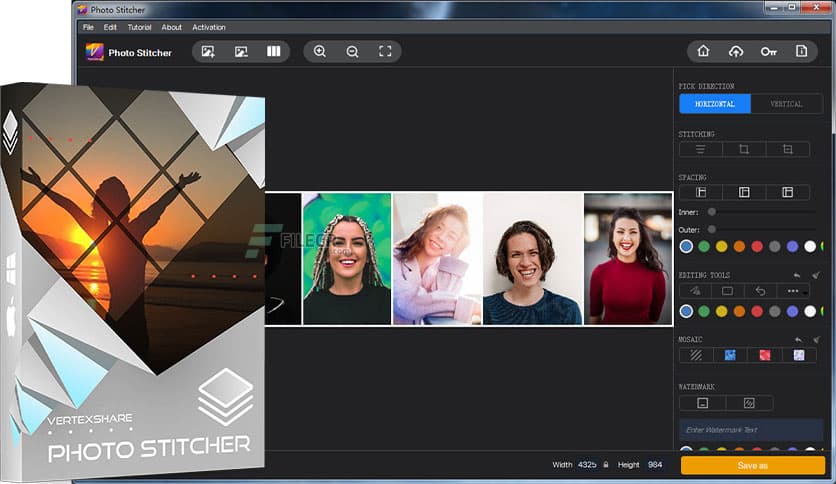Click the orange Save as button
The width and height of the screenshot is (836, 484).
(x=752, y=465)
